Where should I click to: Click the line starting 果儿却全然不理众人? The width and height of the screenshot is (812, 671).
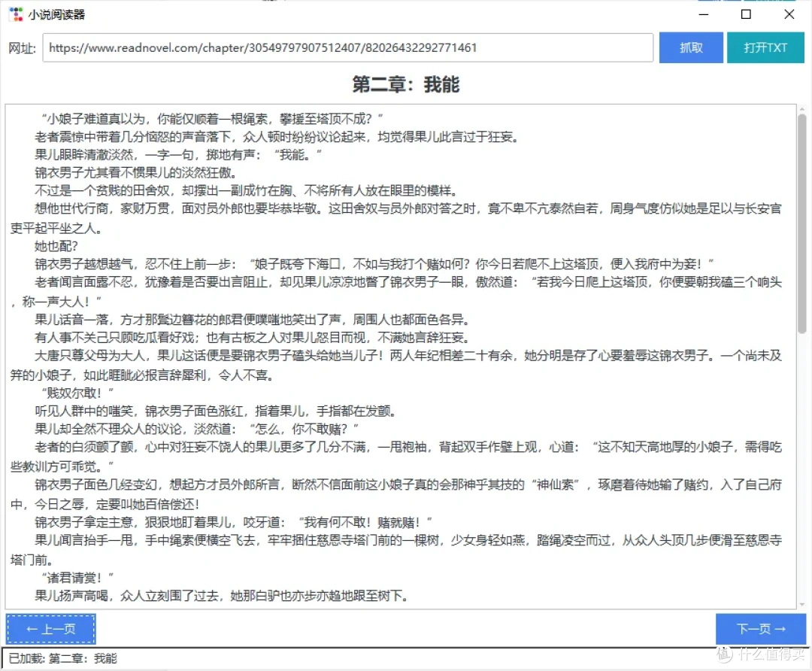tap(197, 430)
